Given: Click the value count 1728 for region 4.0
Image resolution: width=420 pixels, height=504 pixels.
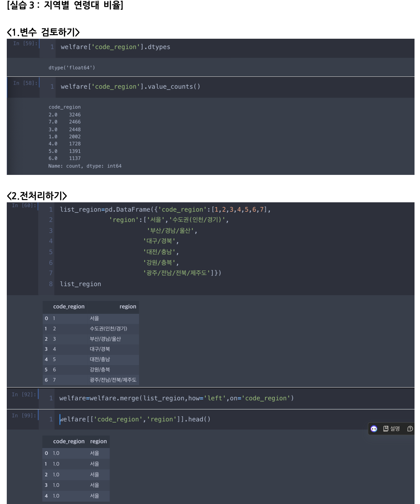Looking at the screenshot, I should [75, 144].
